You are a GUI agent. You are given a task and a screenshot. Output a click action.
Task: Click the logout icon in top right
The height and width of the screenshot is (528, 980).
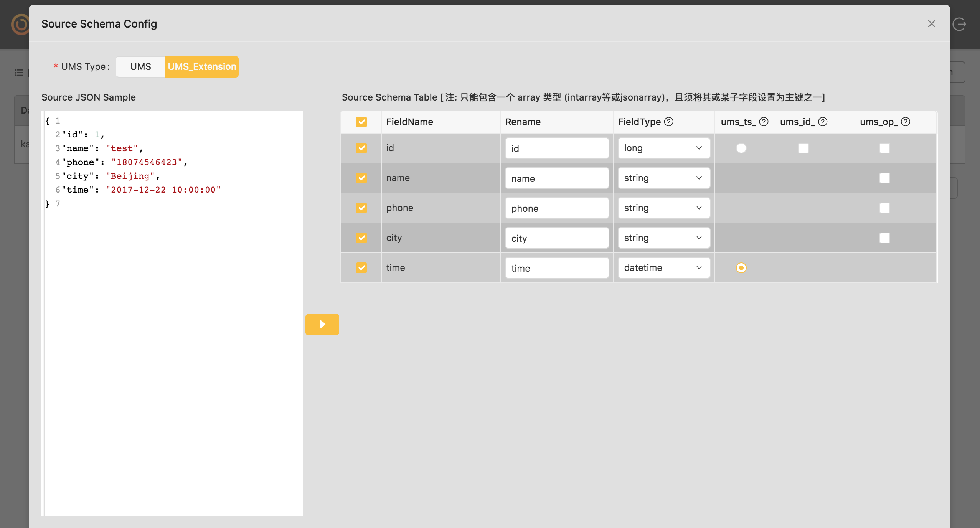(959, 24)
